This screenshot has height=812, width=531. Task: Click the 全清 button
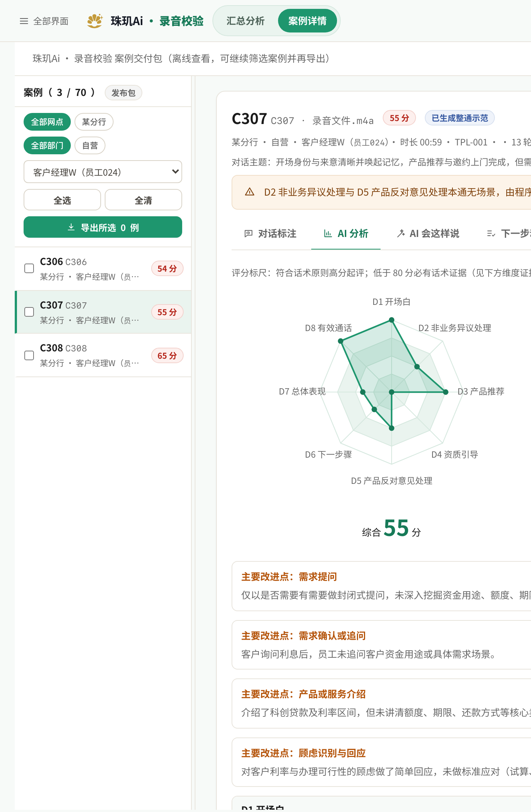point(143,200)
